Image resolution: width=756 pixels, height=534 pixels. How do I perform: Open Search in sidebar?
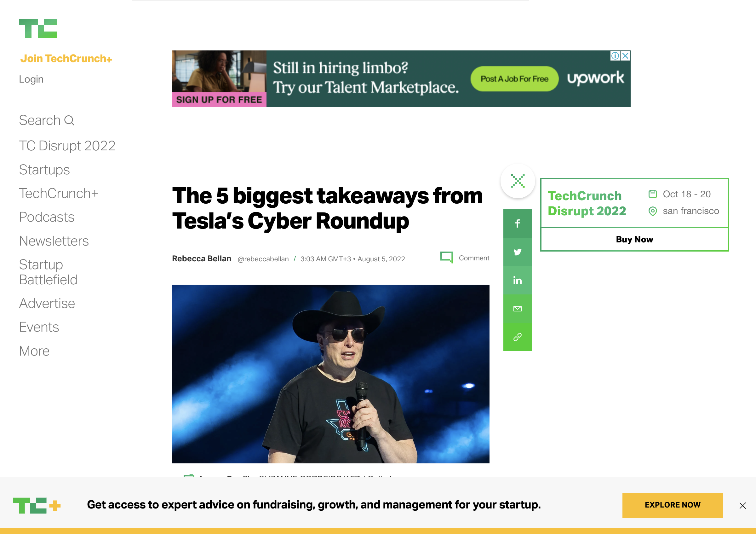pos(47,120)
